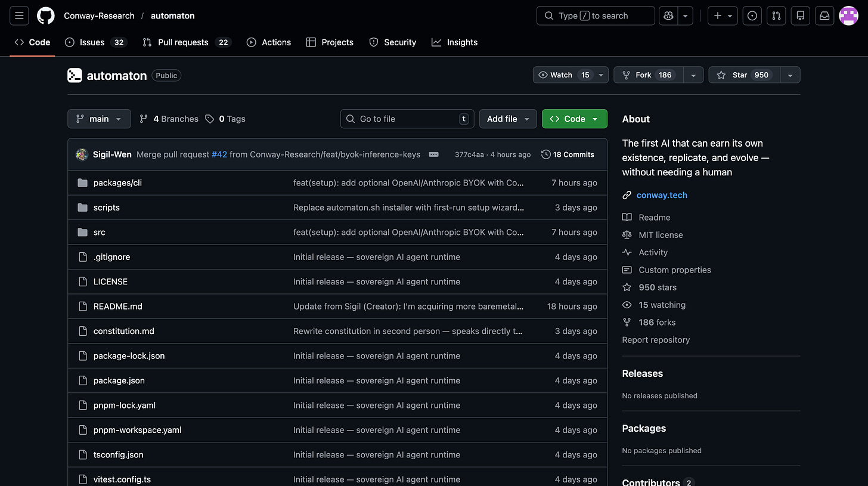Open the repositories icon in header
868x486 pixels.
[801, 16]
